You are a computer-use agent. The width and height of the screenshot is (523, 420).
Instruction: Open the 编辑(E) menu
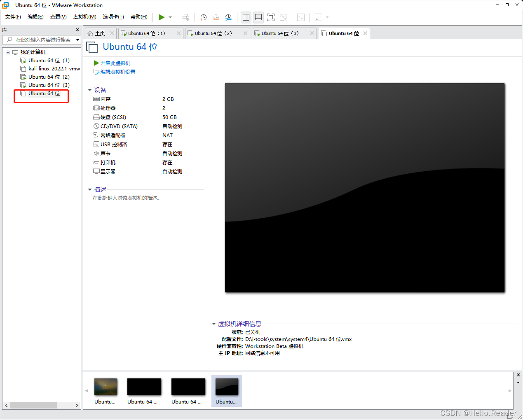coord(35,17)
